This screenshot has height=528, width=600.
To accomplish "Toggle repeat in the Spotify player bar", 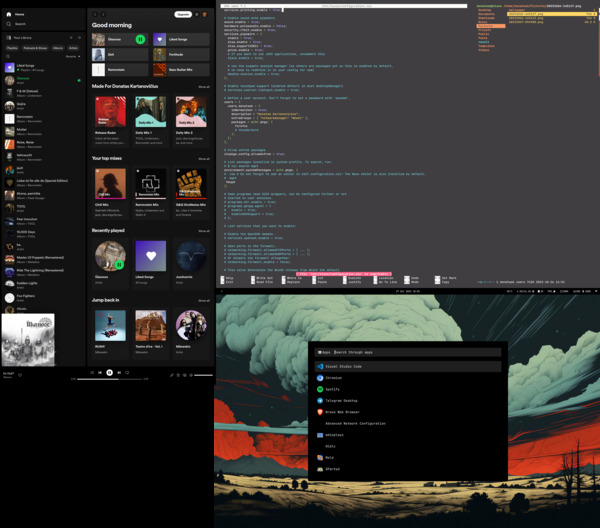I will [x=127, y=372].
